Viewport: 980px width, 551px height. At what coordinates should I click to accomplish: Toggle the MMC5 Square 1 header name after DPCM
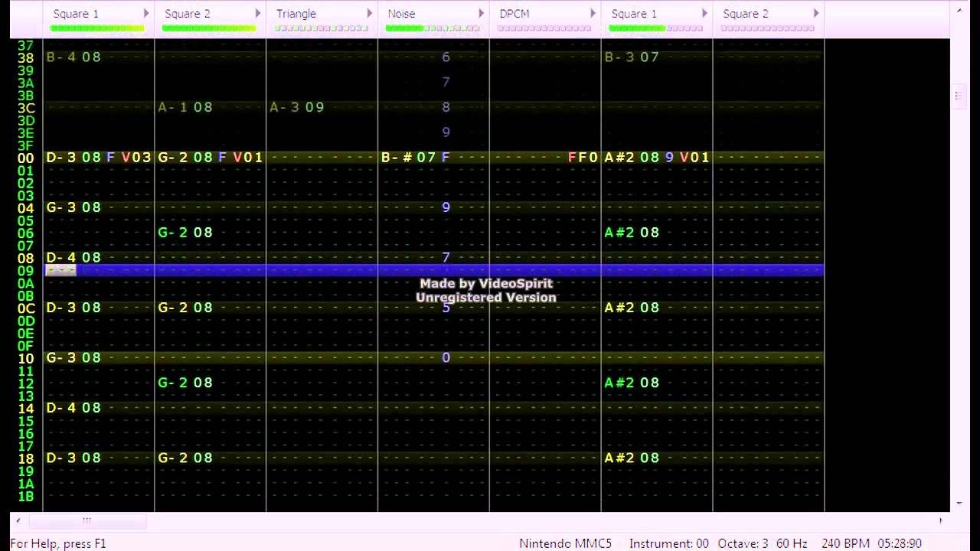pos(634,14)
